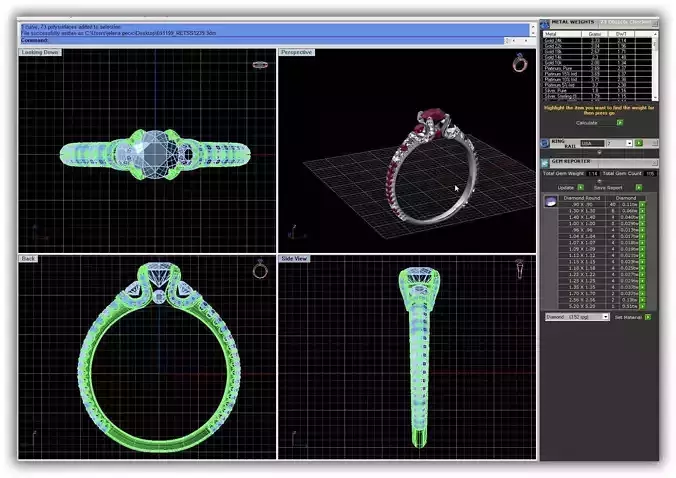The width and height of the screenshot is (676, 478).
Task: Click go button on 1.12 X 1.12 row
Action: [x=642, y=256]
